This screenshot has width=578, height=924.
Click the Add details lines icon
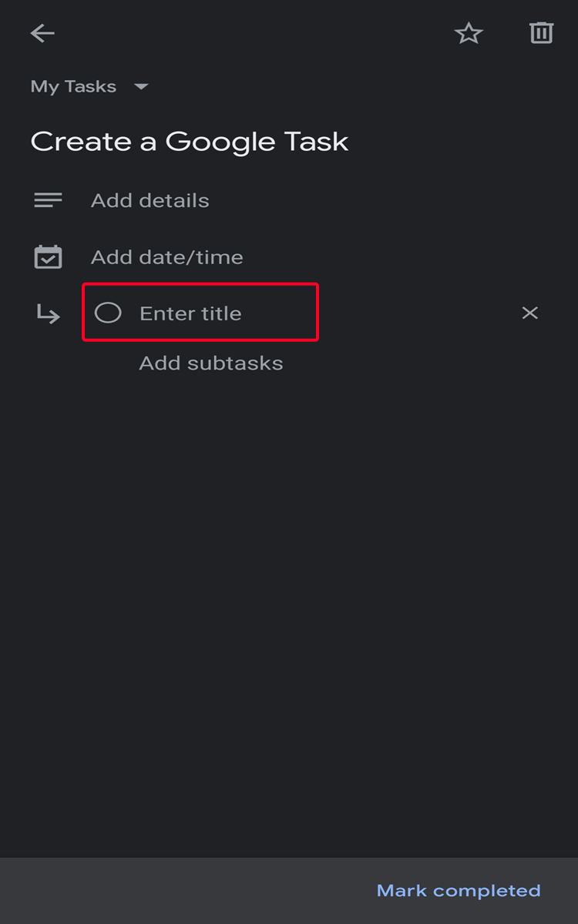(x=48, y=199)
